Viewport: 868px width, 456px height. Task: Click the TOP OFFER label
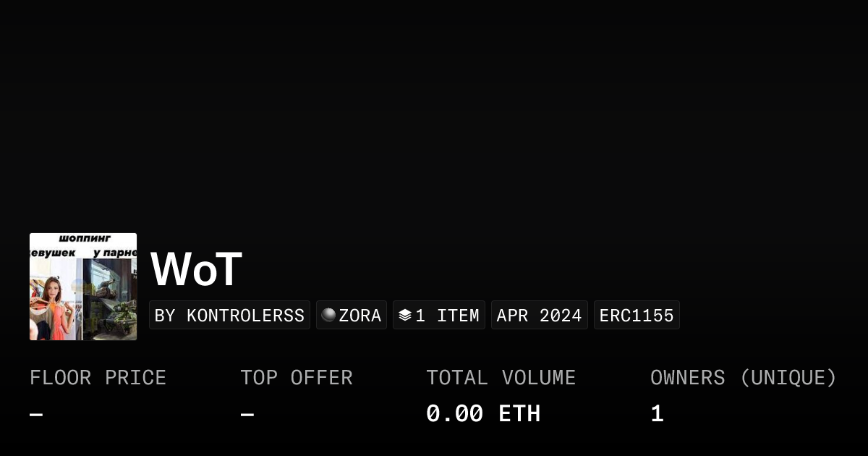pos(297,378)
